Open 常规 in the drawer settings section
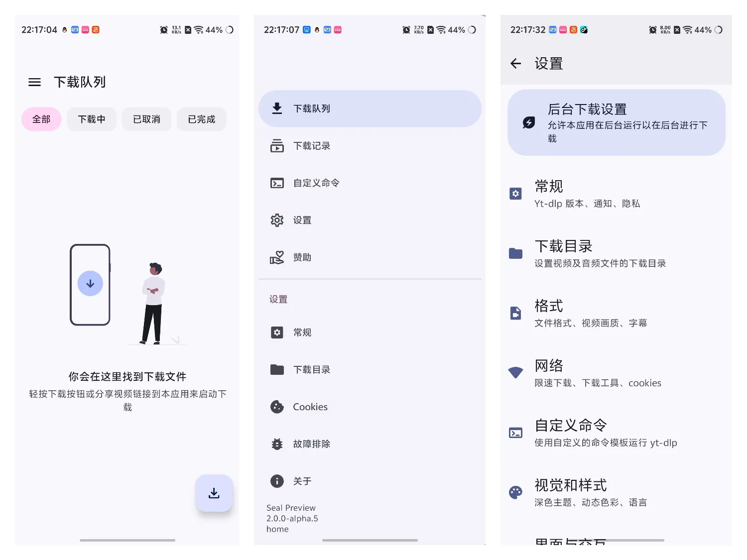The height and width of the screenshot is (560, 747). tap(370, 333)
